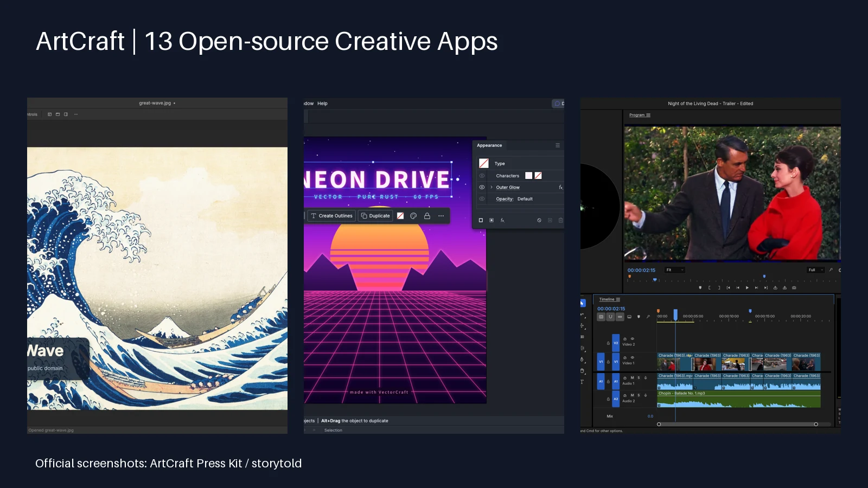Click the wrench settings icon beside Full dropdown
This screenshot has height=488, width=868.
pyautogui.click(x=831, y=270)
